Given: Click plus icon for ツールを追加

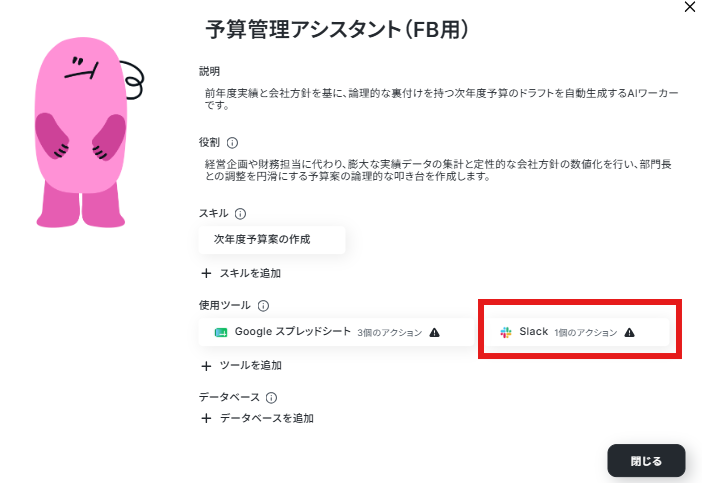Looking at the screenshot, I should [206, 366].
